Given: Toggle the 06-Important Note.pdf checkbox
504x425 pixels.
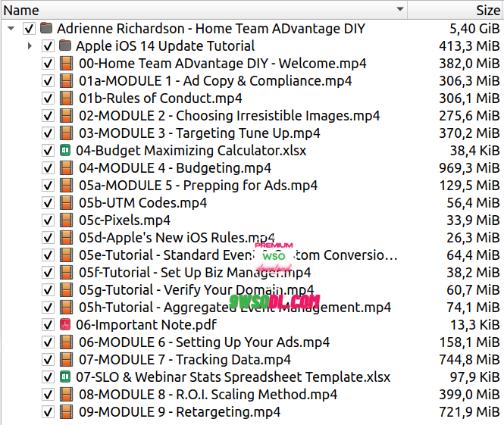Looking at the screenshot, I should point(48,324).
